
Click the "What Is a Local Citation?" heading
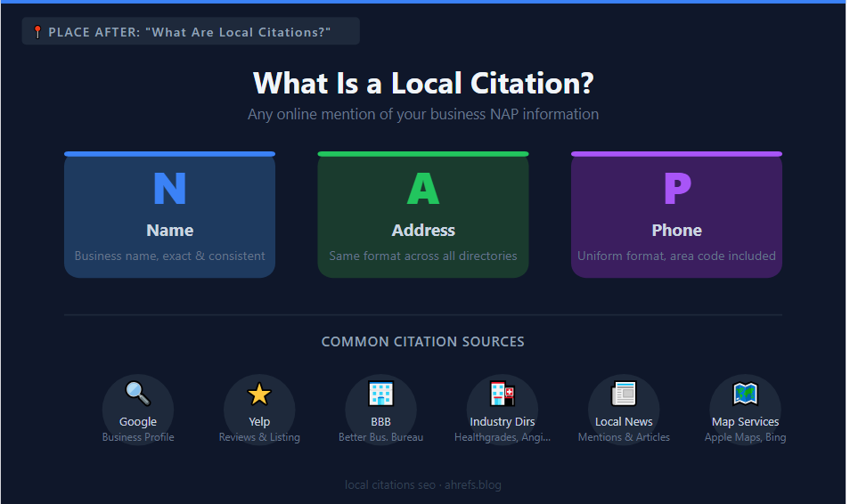[x=423, y=84]
